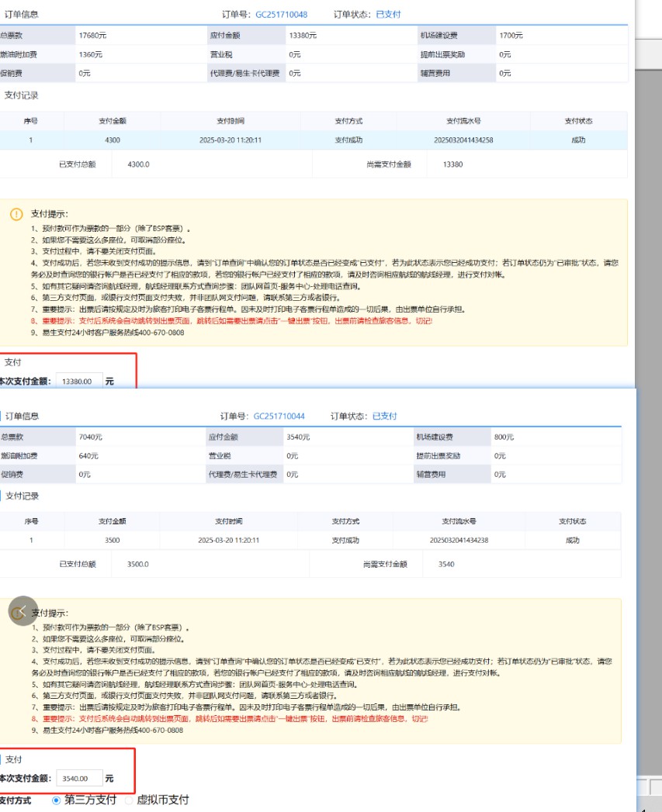This screenshot has width=662, height=812.
Task: Click the 订单信息 heading of lower order
Action: (22, 416)
